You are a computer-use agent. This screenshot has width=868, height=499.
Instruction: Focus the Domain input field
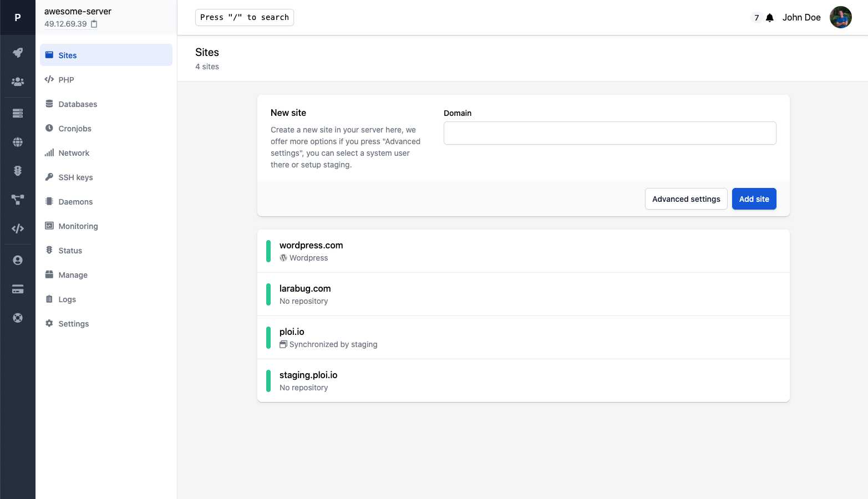(x=610, y=133)
